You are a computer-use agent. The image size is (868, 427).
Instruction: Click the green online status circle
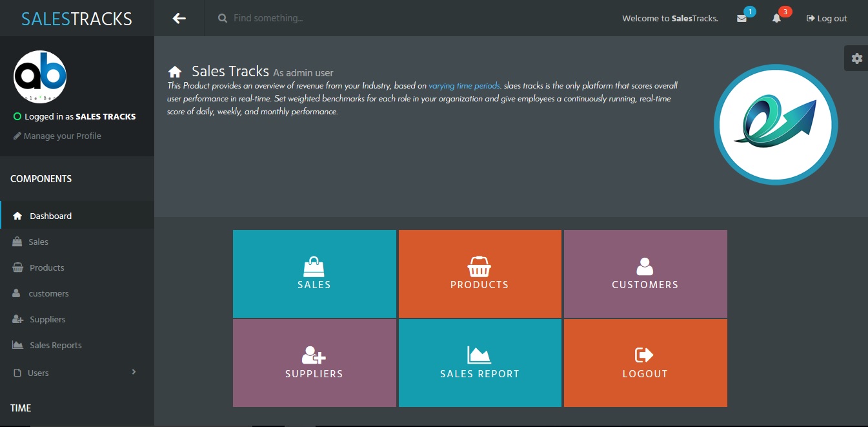coord(17,117)
